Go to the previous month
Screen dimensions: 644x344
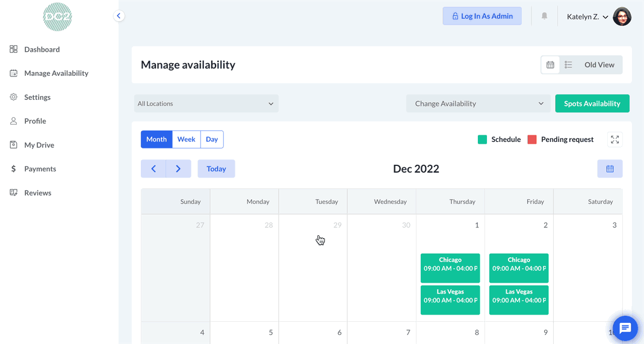(x=153, y=169)
